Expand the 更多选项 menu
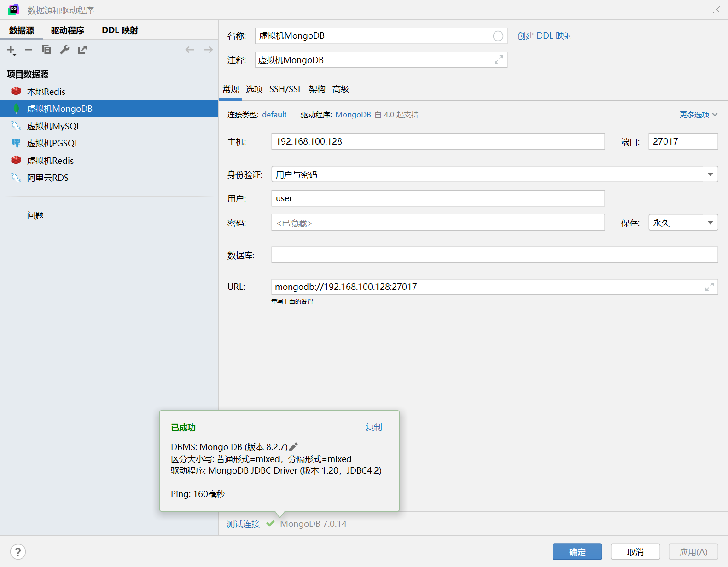This screenshot has width=728, height=567. click(698, 115)
